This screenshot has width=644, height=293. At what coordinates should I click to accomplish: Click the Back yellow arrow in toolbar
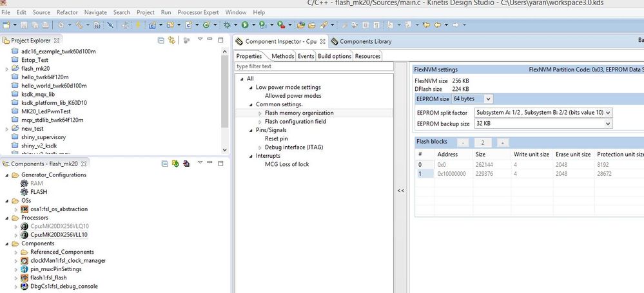[438, 25]
